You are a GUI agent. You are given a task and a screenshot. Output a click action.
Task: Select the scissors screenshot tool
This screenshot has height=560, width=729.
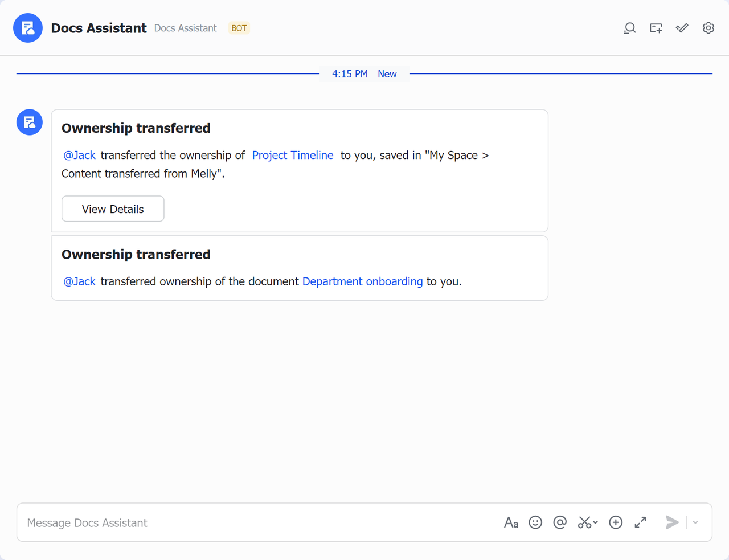[584, 522]
